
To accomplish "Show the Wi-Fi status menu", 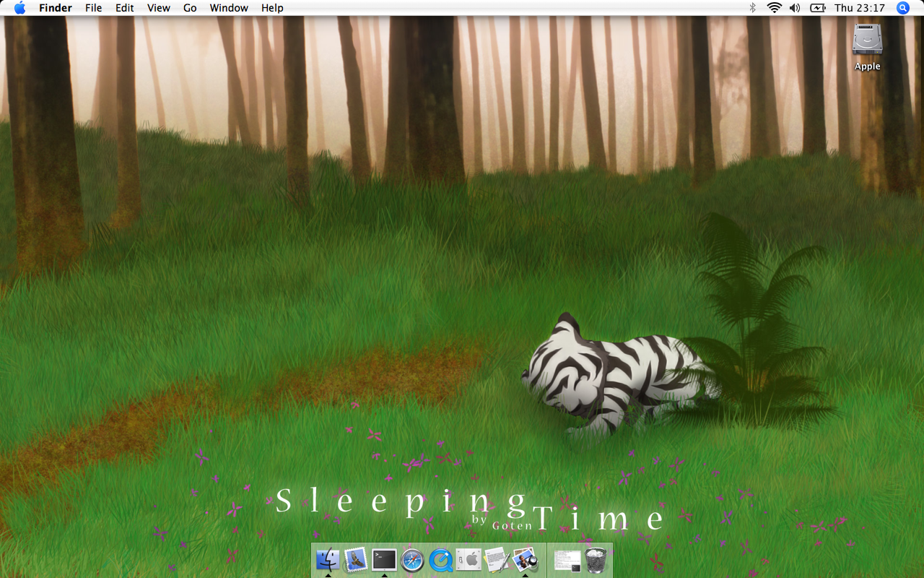I will (x=774, y=8).
